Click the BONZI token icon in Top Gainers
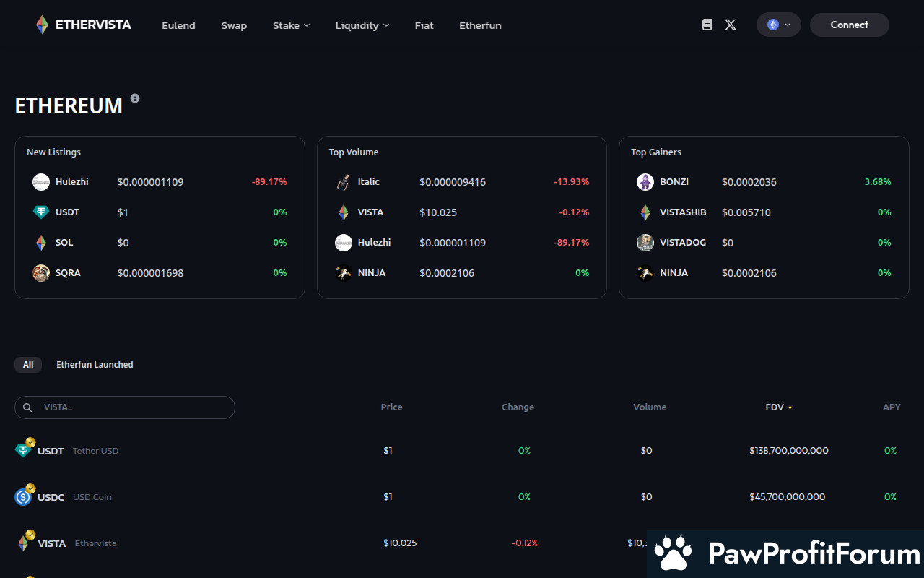The image size is (924, 578). click(645, 182)
